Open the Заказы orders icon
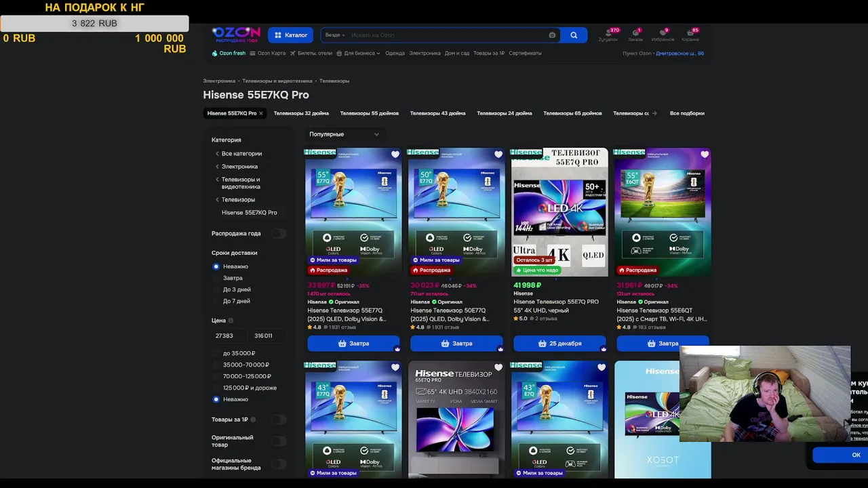This screenshot has height=488, width=868. [x=635, y=35]
